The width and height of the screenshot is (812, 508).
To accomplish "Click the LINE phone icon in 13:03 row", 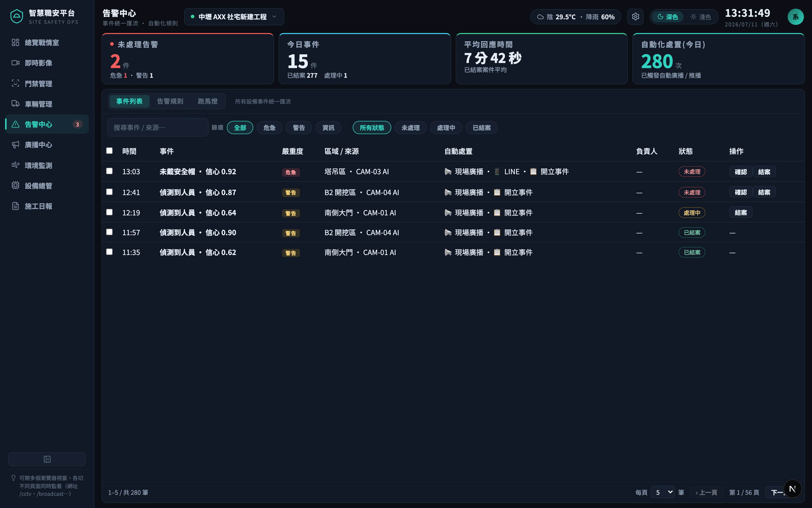I will [x=497, y=172].
